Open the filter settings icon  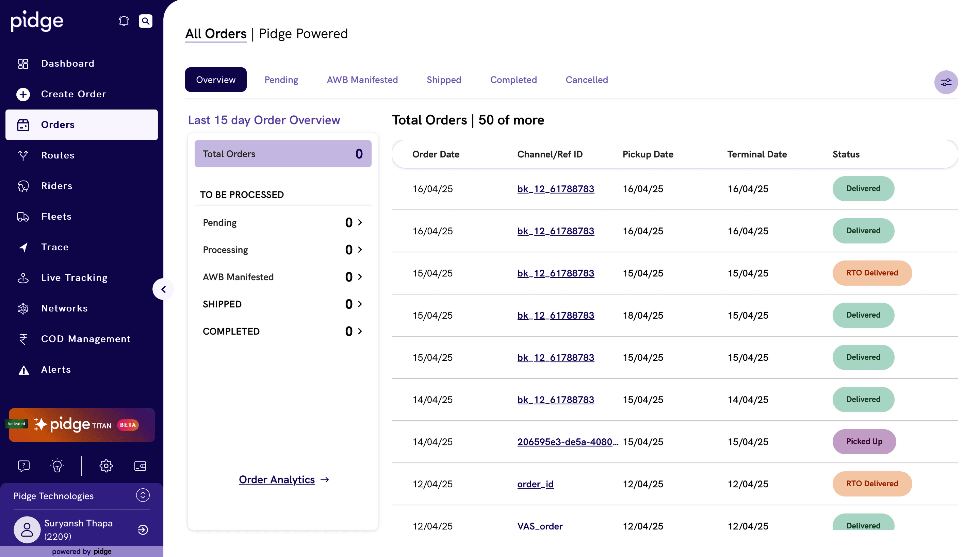(946, 82)
